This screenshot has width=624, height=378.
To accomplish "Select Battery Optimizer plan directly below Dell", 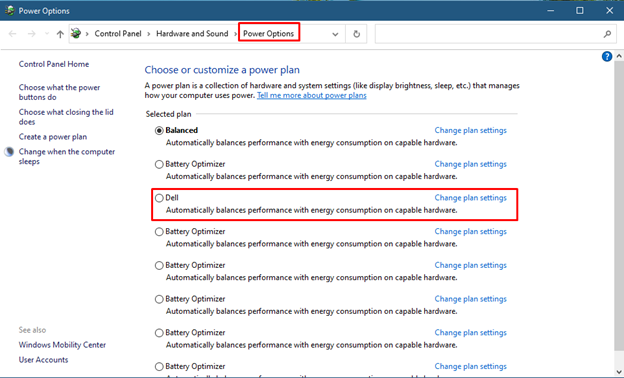I will 159,232.
